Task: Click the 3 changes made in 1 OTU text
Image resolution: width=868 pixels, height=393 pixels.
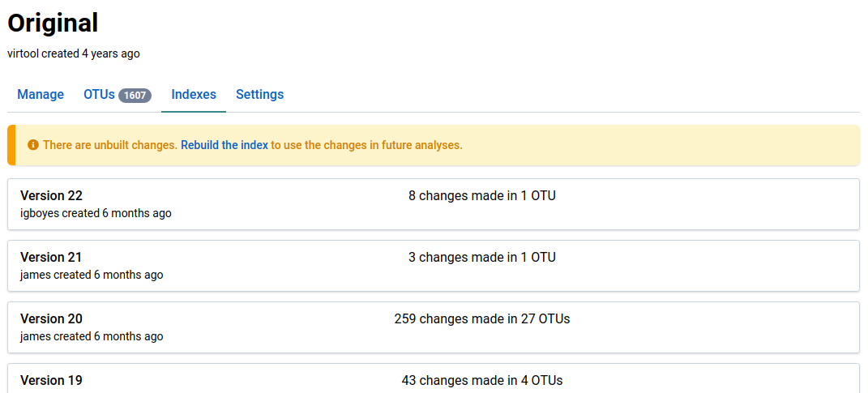Action: coord(481,257)
